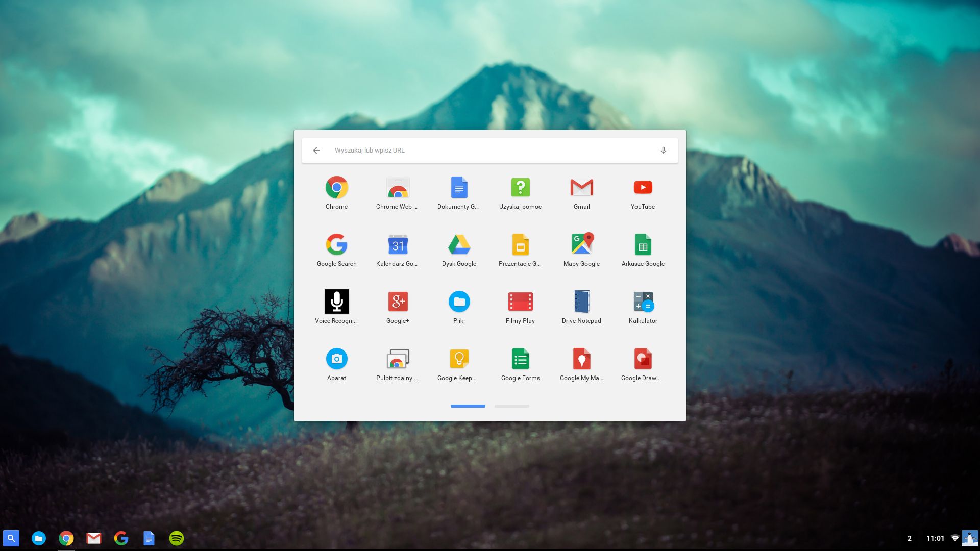Launch Spotify from the shelf
The width and height of the screenshot is (980, 551).
[176, 538]
